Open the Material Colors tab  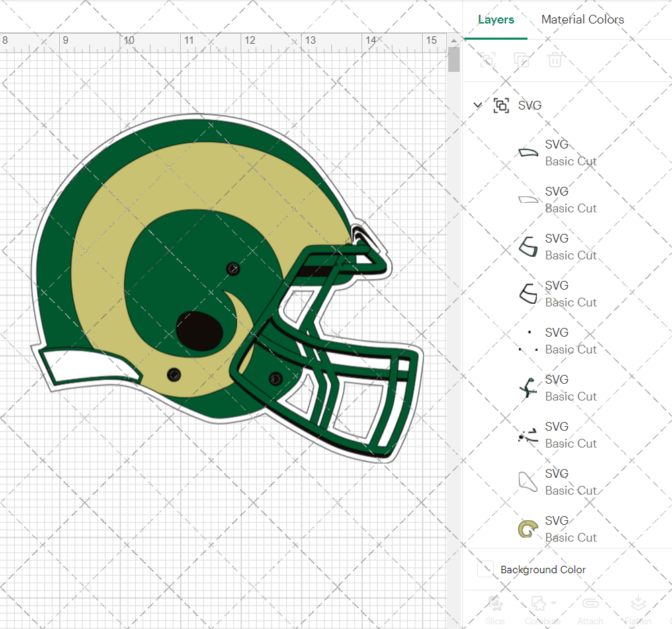pos(583,19)
